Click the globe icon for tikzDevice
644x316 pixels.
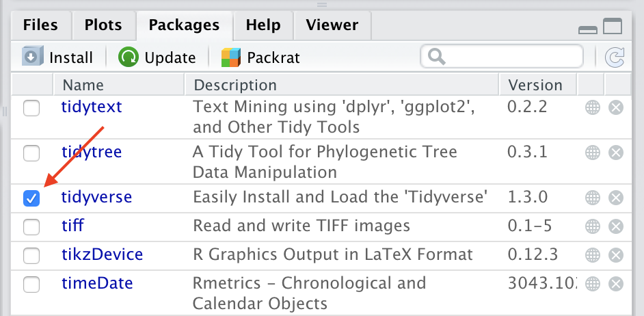point(592,255)
